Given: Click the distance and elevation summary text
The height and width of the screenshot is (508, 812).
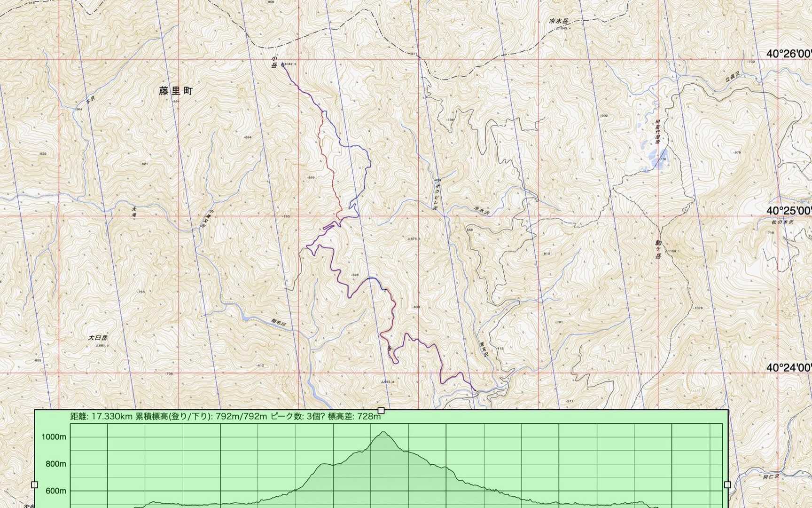Looking at the screenshot, I should (x=226, y=416).
